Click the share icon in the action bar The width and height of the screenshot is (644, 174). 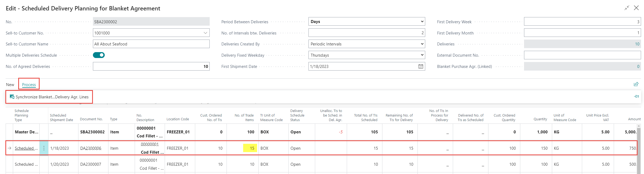(x=636, y=84)
